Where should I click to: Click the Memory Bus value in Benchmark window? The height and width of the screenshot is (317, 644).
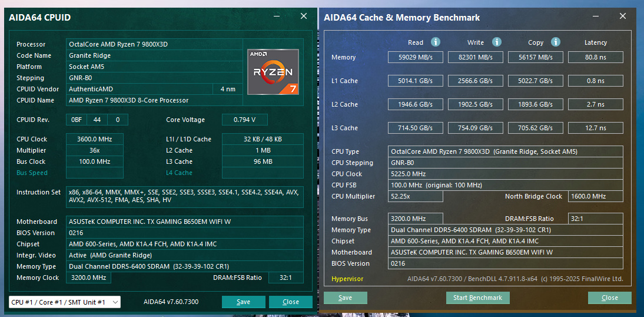click(415, 219)
